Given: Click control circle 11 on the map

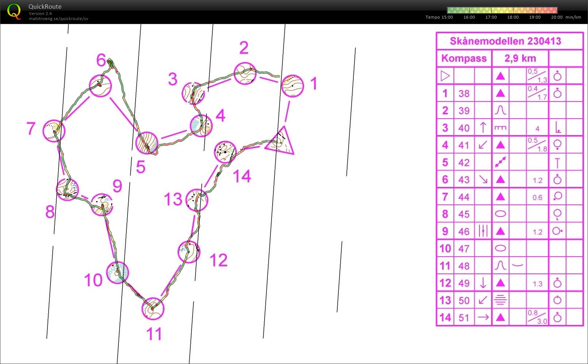Looking at the screenshot, I should point(153,309).
